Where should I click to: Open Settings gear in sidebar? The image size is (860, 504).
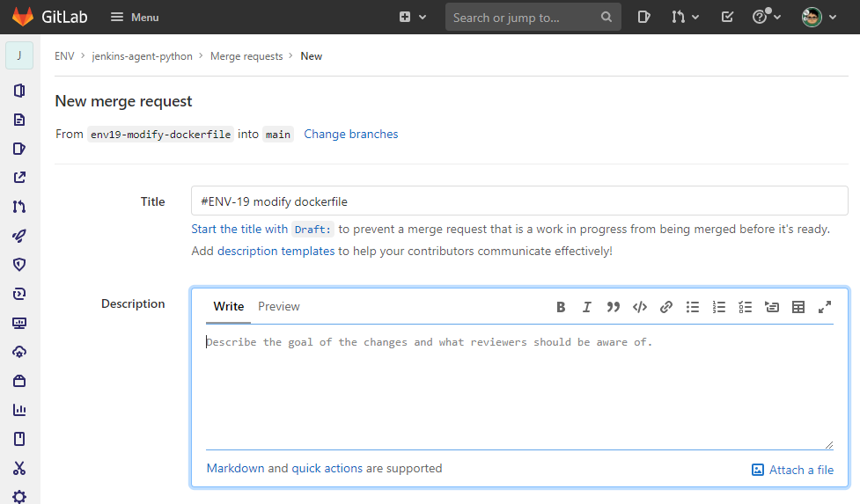click(19, 496)
